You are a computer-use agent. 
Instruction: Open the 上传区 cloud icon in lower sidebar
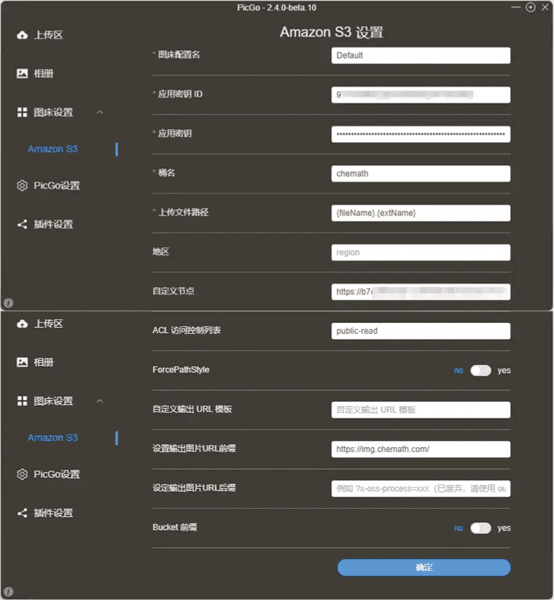point(22,324)
